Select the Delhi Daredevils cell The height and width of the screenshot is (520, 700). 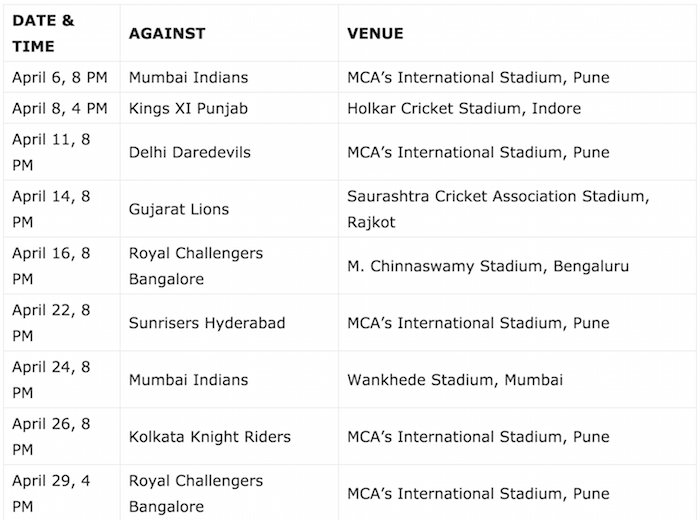(190, 152)
